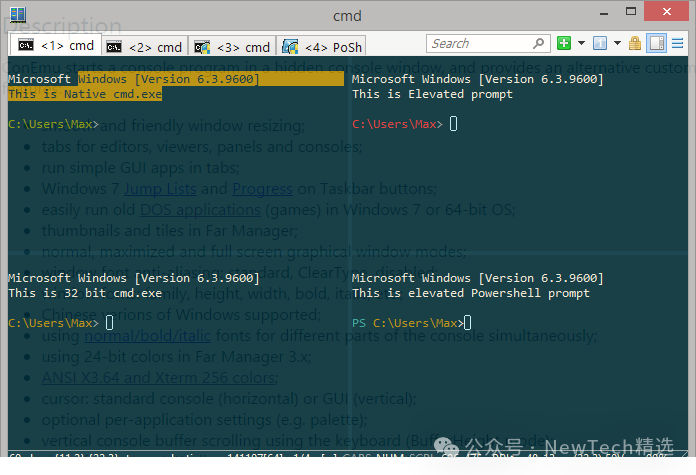Open the hamburger system menu
Viewport: 696px width, 475px height.
pyautogui.click(x=677, y=43)
